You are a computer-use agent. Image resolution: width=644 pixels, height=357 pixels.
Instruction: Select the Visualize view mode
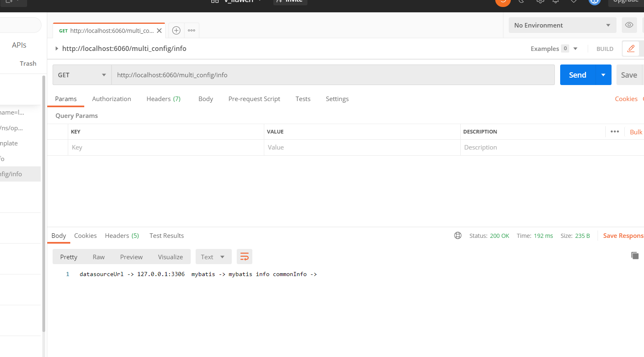171,257
